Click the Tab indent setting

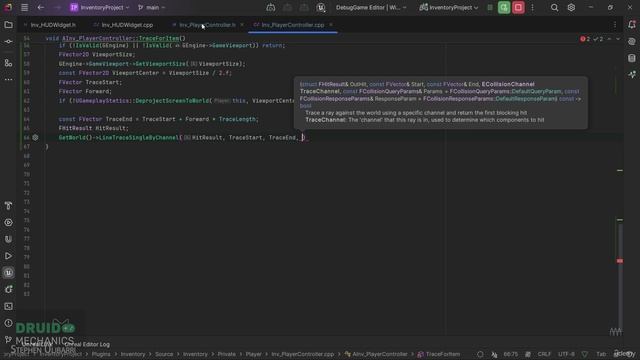pos(601,354)
